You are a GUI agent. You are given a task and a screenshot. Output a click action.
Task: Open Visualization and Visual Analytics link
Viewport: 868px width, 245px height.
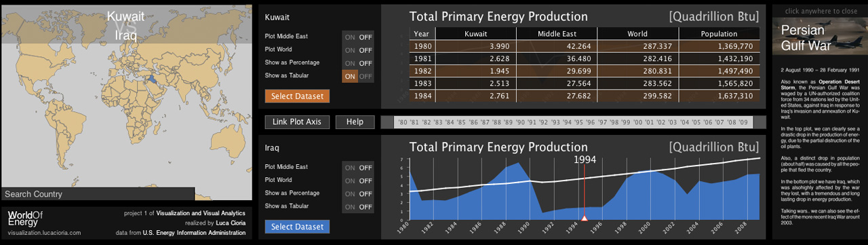click(x=201, y=213)
